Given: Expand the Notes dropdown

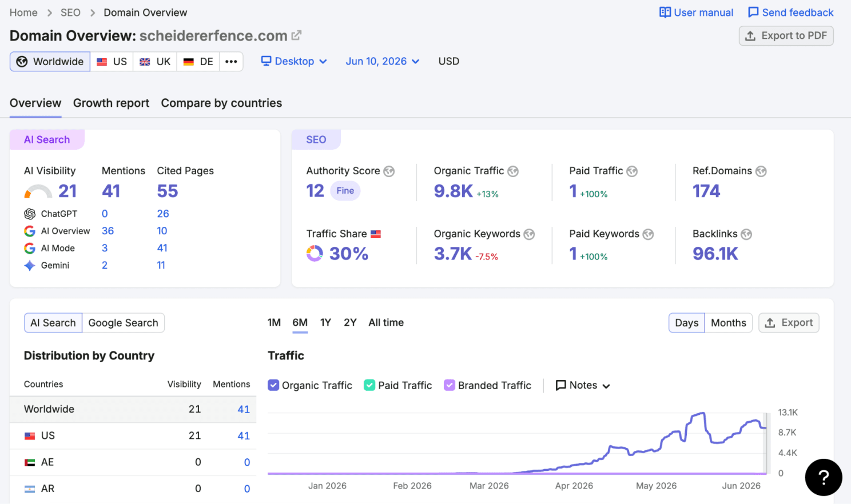Looking at the screenshot, I should [x=583, y=385].
